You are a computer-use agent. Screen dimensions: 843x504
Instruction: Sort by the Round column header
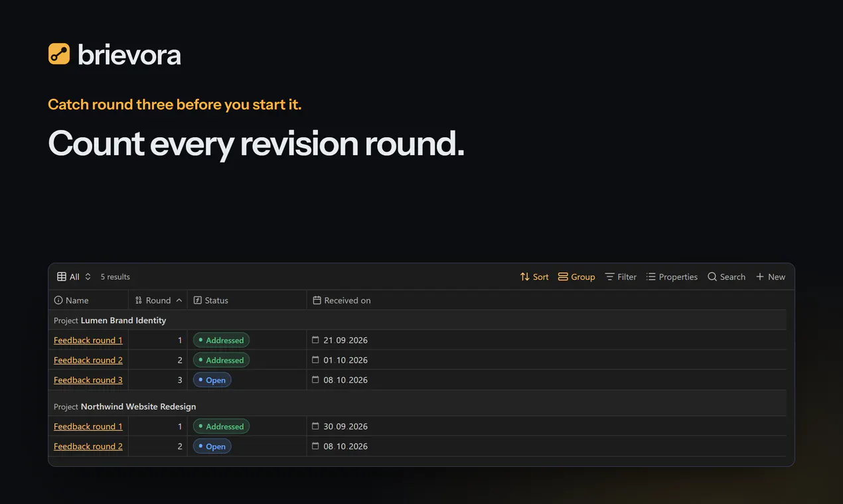coord(158,300)
